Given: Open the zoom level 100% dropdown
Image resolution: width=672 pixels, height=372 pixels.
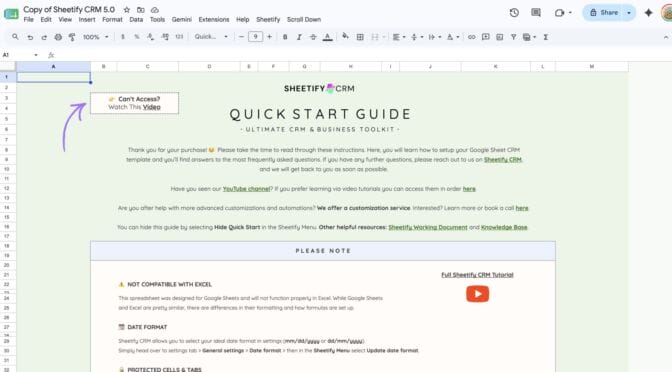Looking at the screenshot, I should click(x=96, y=37).
